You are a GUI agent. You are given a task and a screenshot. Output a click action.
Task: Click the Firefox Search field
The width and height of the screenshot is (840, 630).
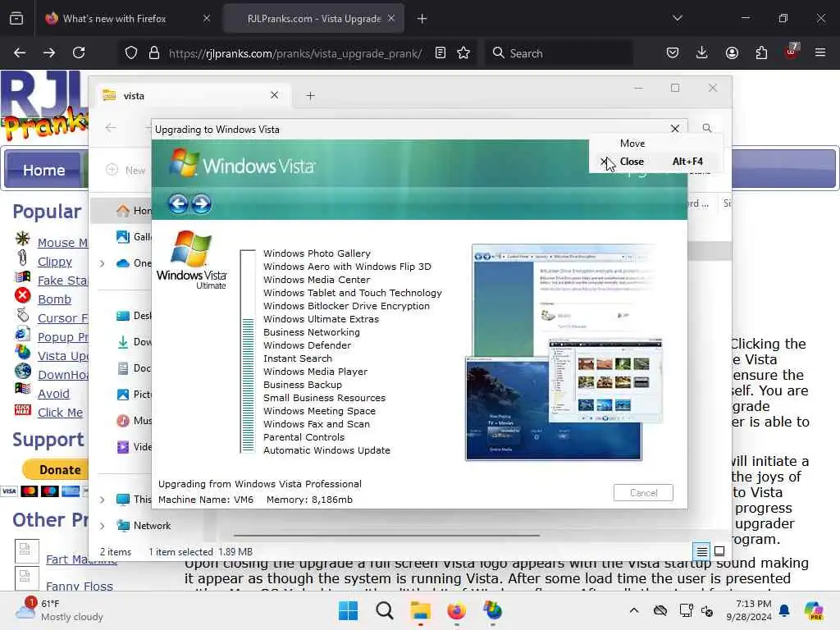coord(559,53)
